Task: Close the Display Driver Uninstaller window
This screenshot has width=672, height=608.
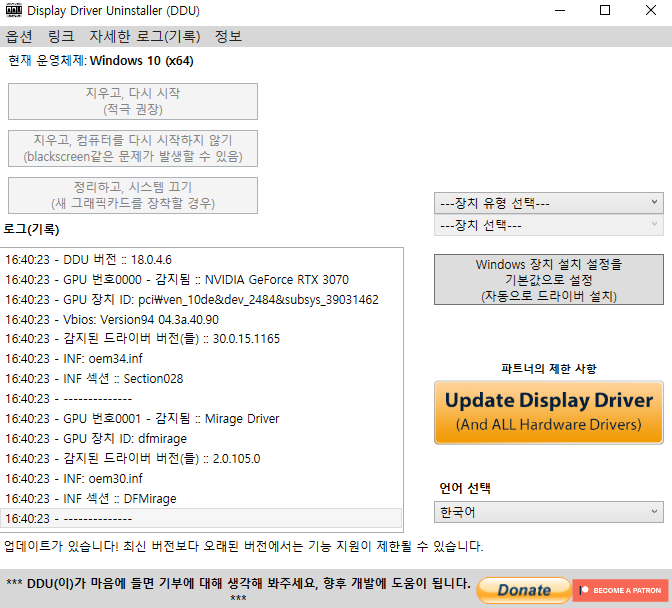Action: tap(651, 10)
